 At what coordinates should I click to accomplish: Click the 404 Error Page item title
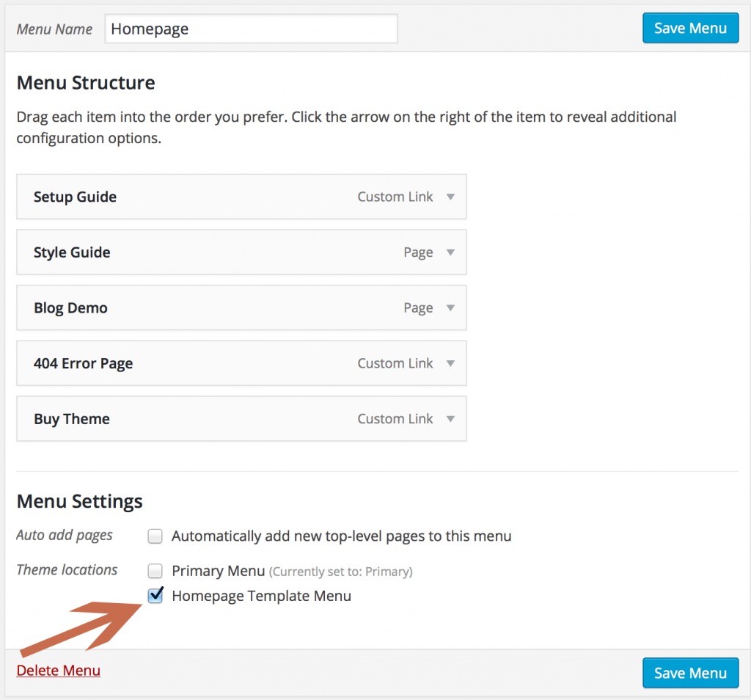(x=83, y=363)
